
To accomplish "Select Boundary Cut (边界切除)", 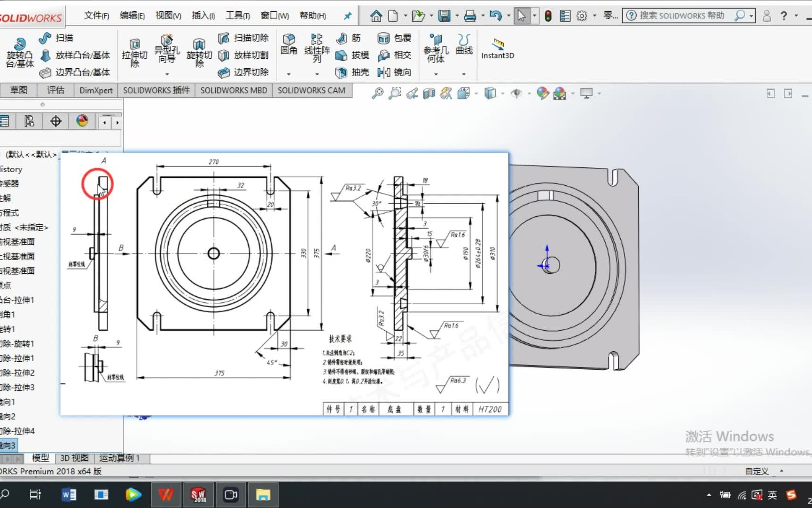I will tap(243, 72).
